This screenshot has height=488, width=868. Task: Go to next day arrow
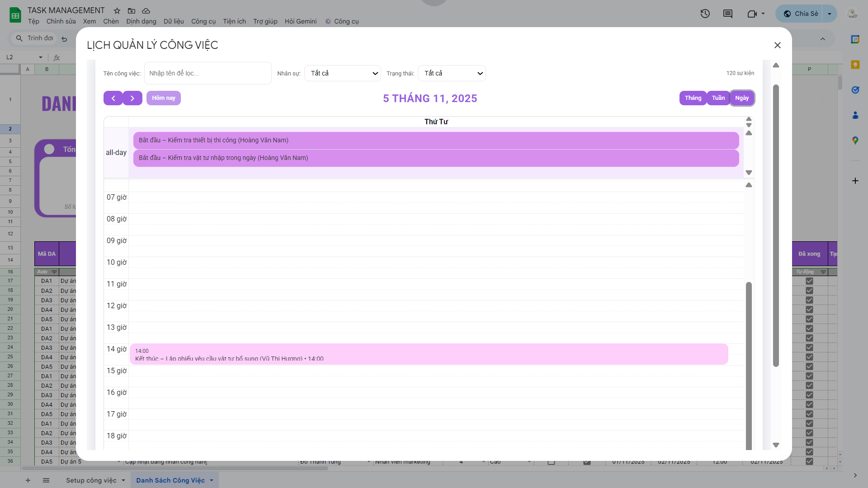click(132, 98)
